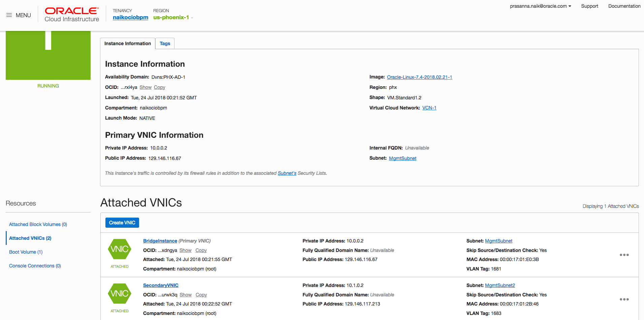644x320 pixels.
Task: Click the BridgeInstance VNIC hexagon icon
Action: 120,249
